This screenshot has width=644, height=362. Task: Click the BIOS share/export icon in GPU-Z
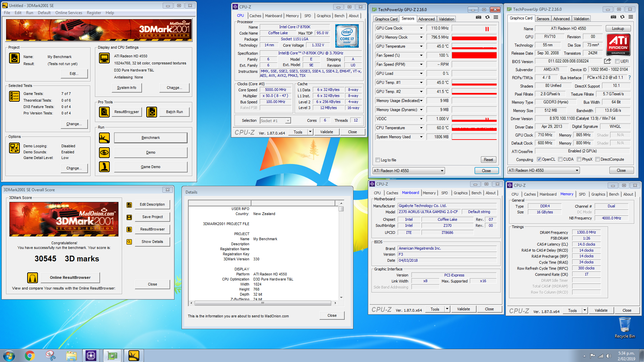pyautogui.click(x=607, y=61)
